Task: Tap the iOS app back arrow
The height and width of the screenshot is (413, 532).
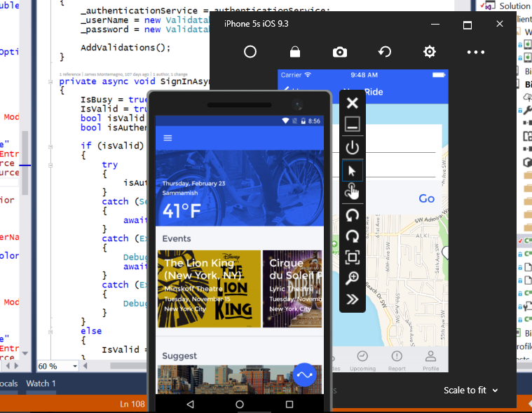Action: (286, 89)
